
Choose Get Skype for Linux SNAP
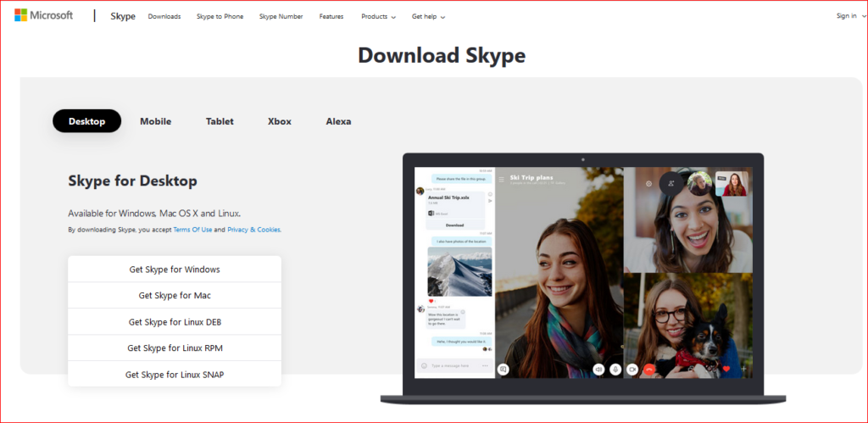[x=175, y=375]
